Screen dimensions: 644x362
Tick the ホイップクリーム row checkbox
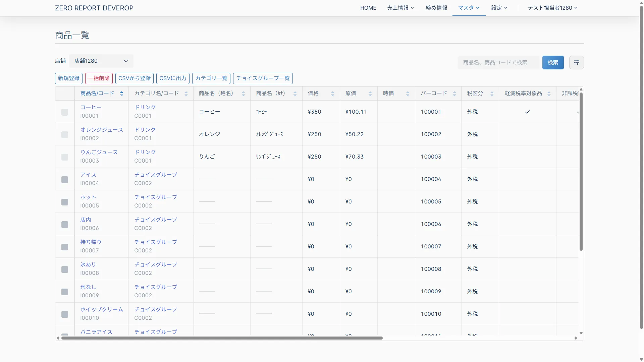65,314
